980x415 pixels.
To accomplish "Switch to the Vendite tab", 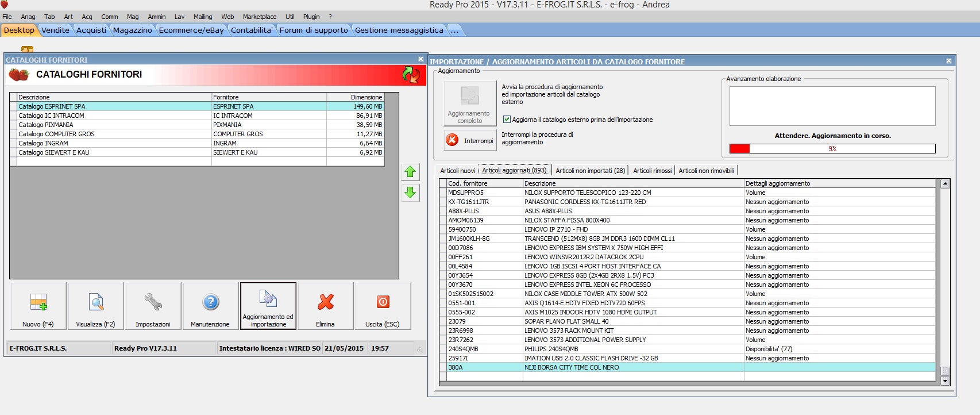I will 55,30.
